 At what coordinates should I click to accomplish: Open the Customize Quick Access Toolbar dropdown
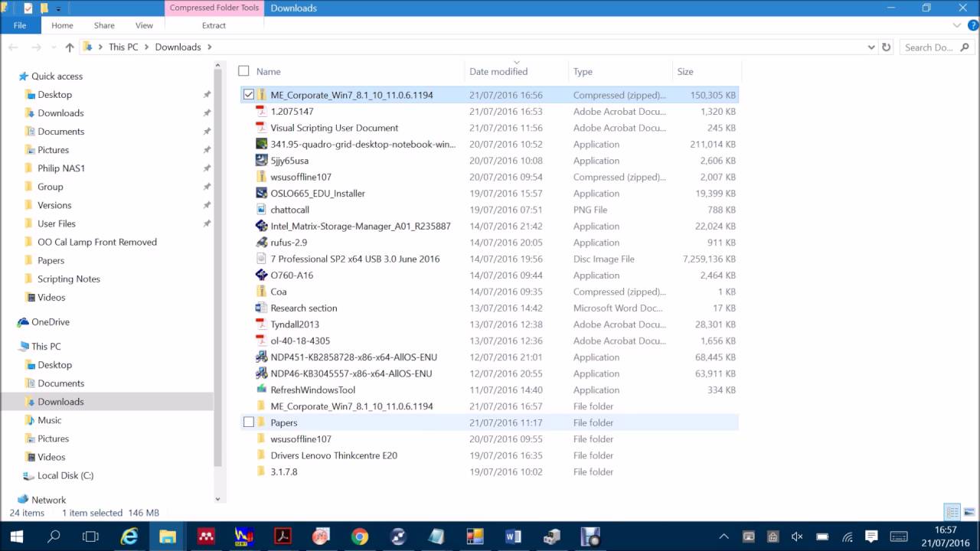[x=58, y=8]
